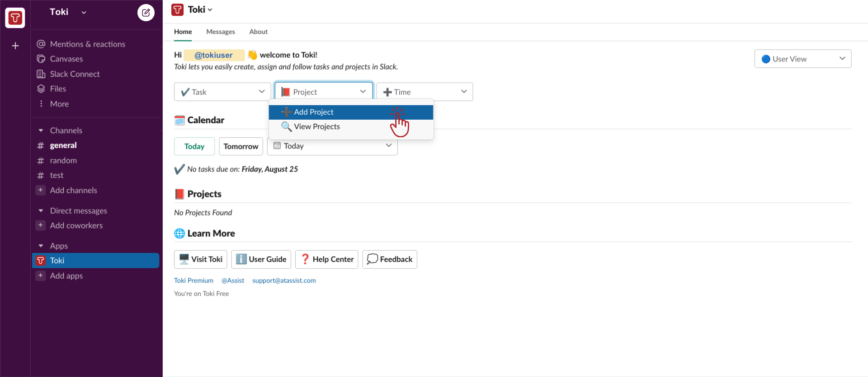868x377 pixels.
Task: Add a workspace with the plus icon
Action: pyautogui.click(x=15, y=46)
